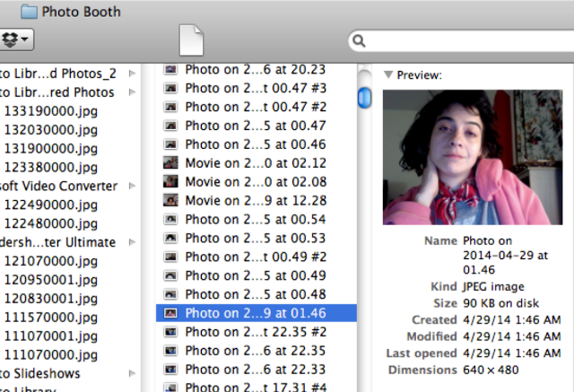Click file icon of 'Photo on 2...5 at 00.49'

(170, 275)
